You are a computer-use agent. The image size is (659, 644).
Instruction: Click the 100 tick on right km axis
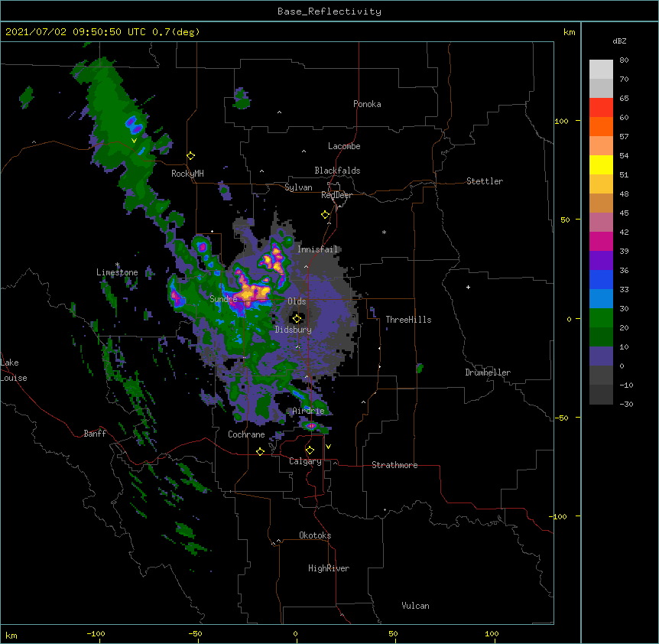tap(561, 121)
